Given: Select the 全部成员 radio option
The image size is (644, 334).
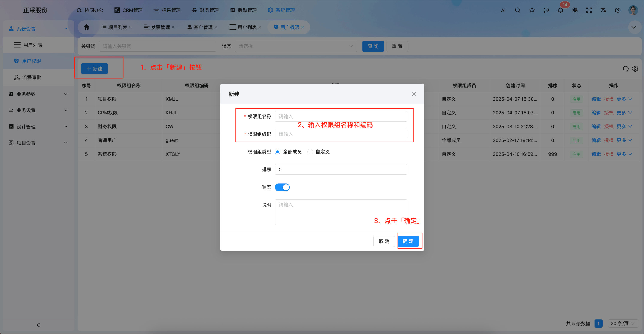Looking at the screenshot, I should tap(278, 152).
